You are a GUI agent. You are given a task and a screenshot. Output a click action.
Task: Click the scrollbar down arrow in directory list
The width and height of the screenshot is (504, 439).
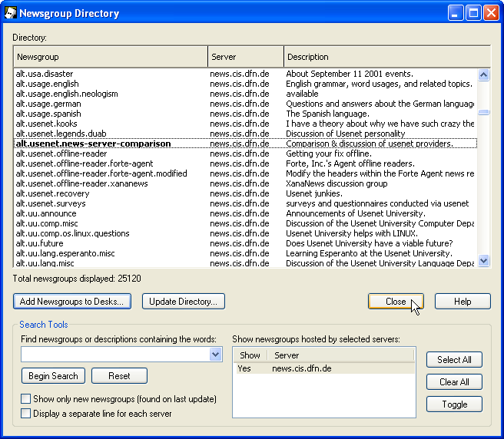(484, 261)
